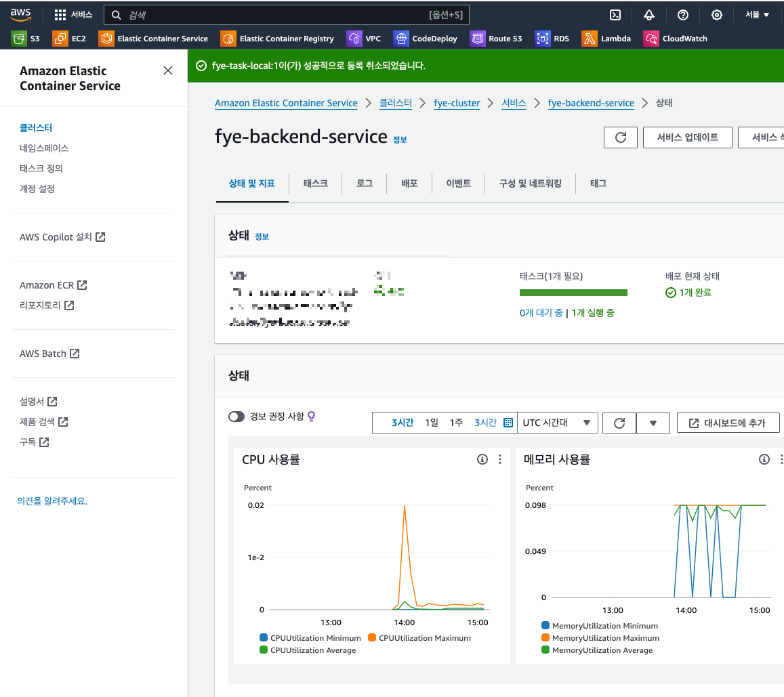Open the notifications bell icon
784x697 pixels.
[x=648, y=15]
